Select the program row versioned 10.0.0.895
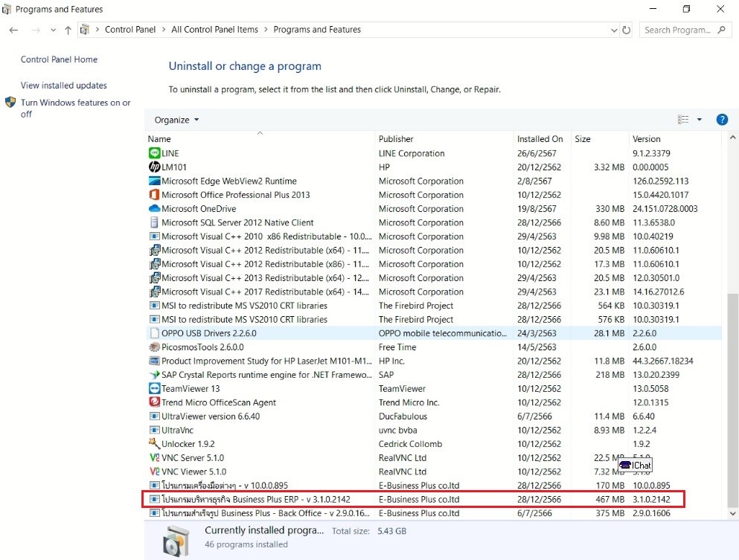 pyautogui.click(x=434, y=485)
